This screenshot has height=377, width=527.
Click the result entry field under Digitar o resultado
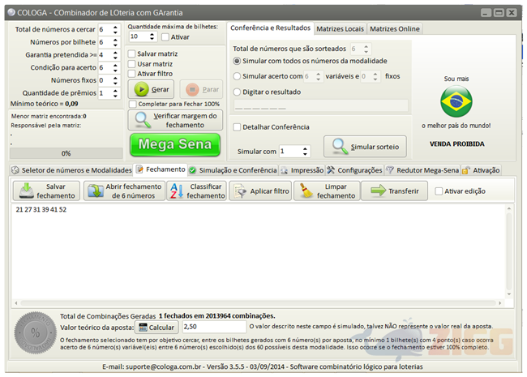coord(321,106)
